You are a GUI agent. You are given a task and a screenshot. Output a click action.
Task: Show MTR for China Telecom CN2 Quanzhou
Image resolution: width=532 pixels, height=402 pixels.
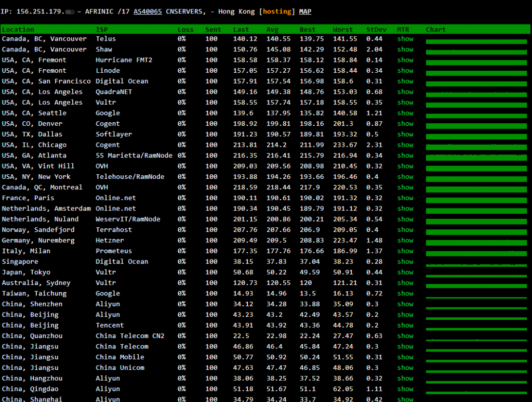click(405, 336)
